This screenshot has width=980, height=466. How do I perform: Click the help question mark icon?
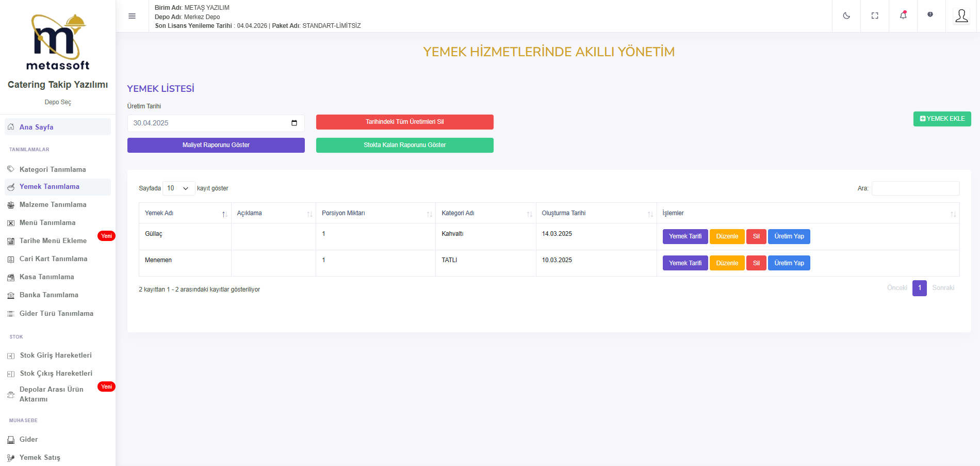pos(930,14)
